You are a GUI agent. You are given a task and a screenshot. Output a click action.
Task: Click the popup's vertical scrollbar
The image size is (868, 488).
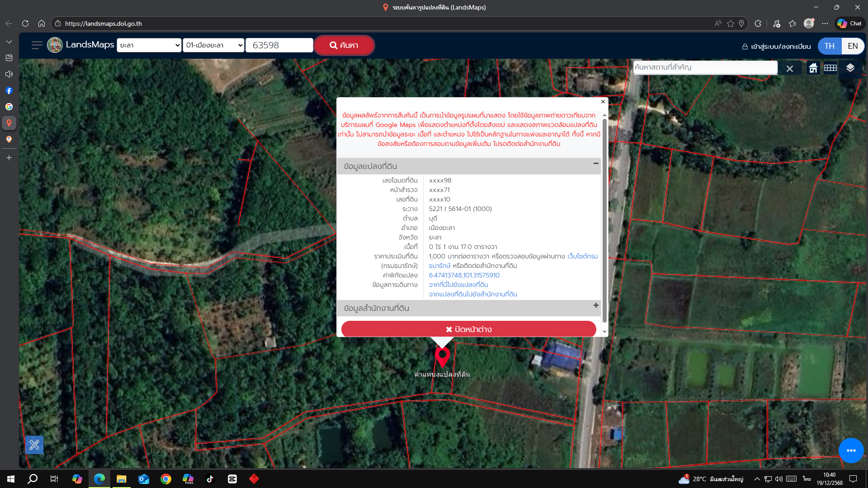pyautogui.click(x=604, y=221)
